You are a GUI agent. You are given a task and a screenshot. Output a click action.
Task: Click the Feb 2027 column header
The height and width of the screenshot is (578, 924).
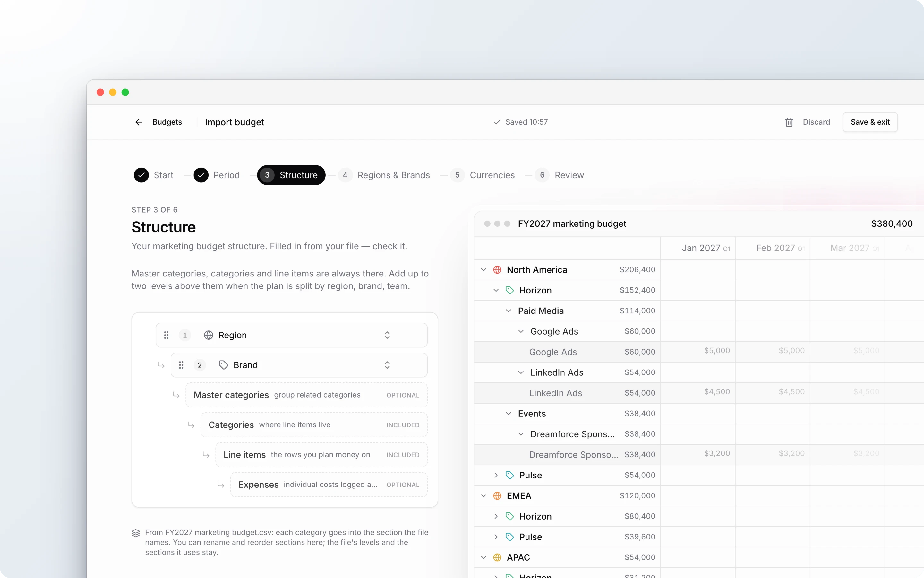[773, 248]
